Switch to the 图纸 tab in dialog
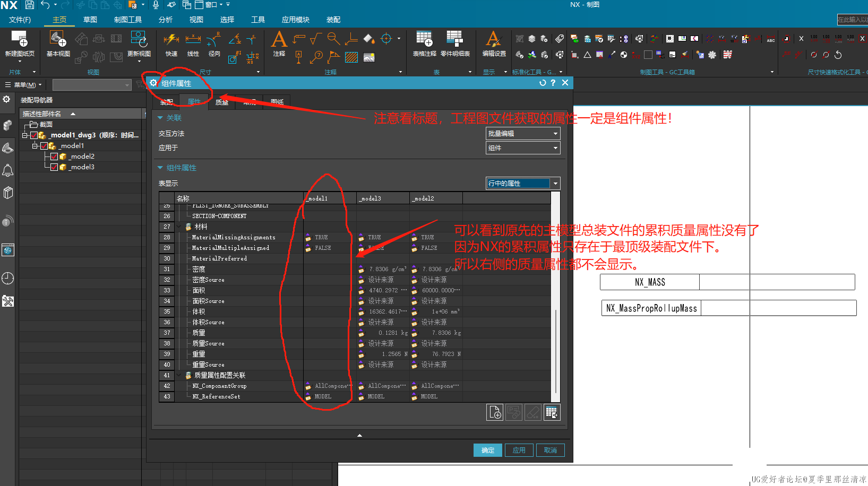The height and width of the screenshot is (486, 868). (277, 102)
